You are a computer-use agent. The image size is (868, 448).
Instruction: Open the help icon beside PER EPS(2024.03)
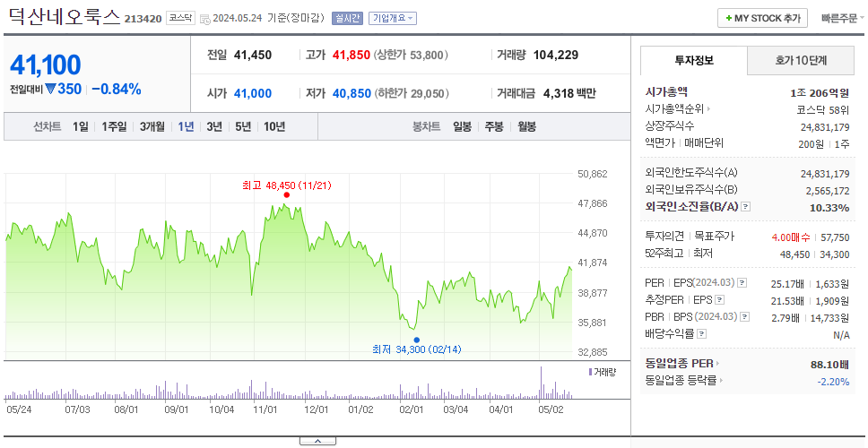click(742, 283)
